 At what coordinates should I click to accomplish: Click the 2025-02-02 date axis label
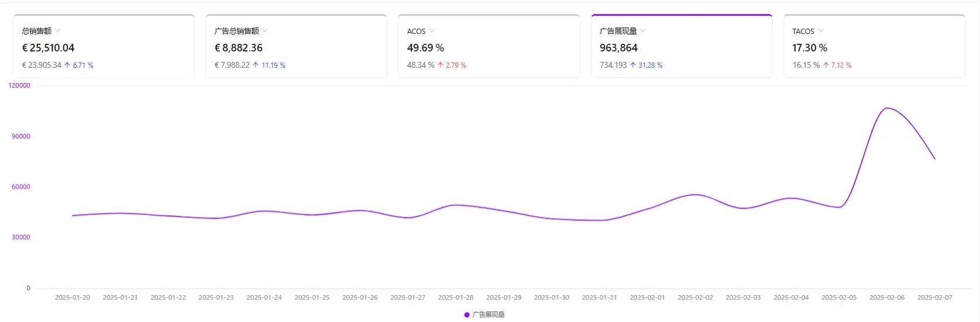(x=695, y=297)
